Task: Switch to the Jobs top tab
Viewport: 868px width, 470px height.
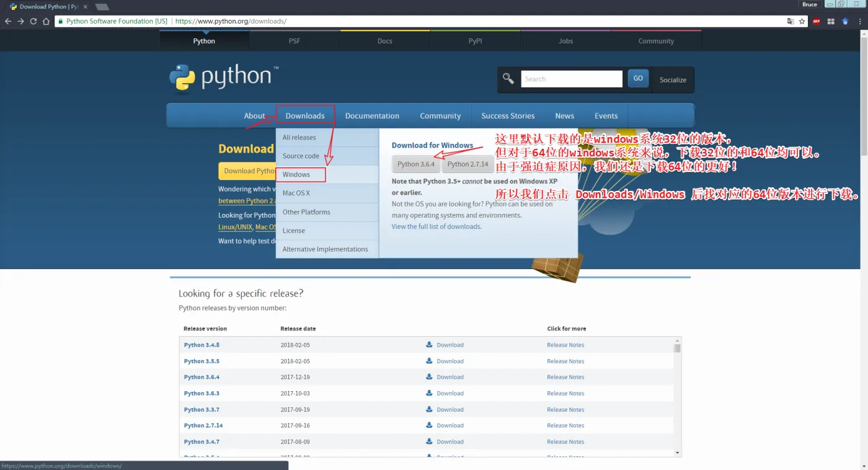Action: click(566, 41)
